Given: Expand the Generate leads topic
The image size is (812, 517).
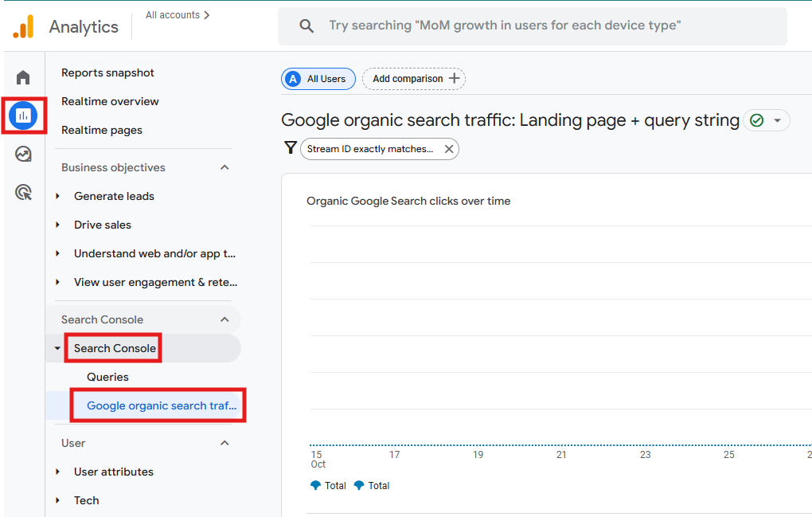Looking at the screenshot, I should pos(57,196).
